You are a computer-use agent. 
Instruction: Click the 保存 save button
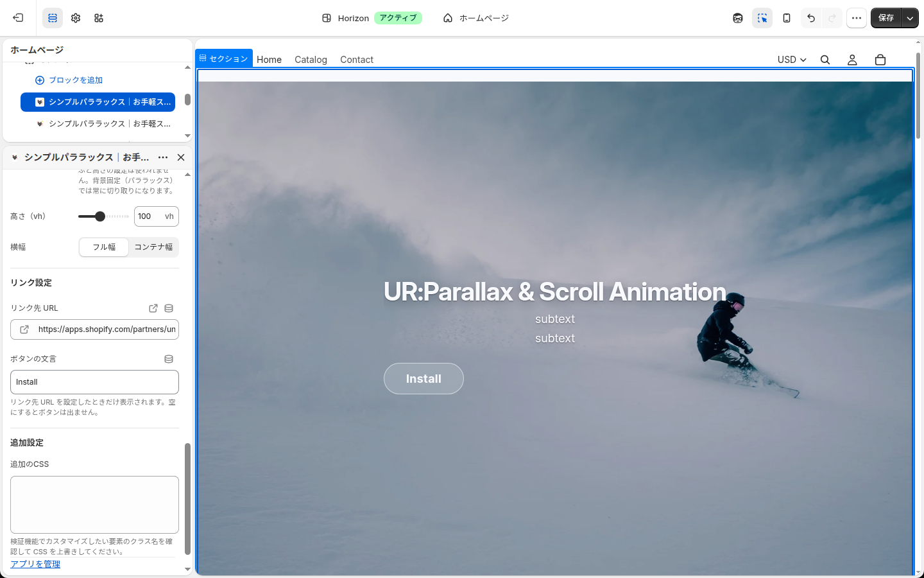(886, 18)
